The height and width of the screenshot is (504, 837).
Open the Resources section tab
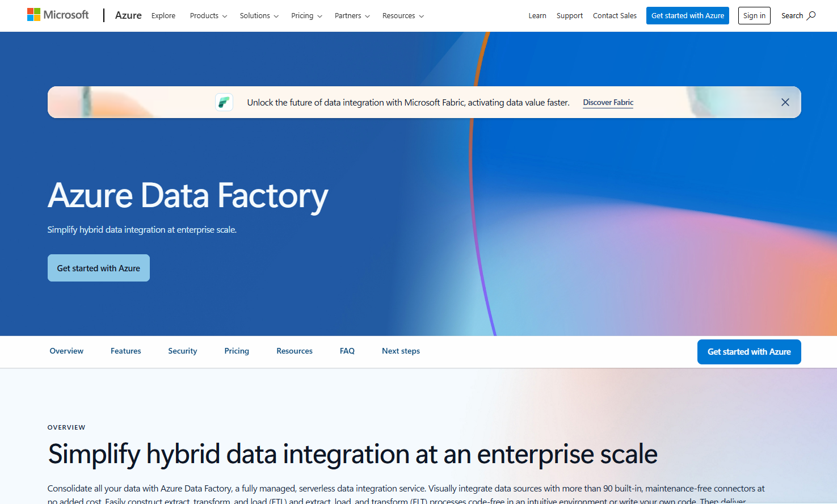pos(295,351)
